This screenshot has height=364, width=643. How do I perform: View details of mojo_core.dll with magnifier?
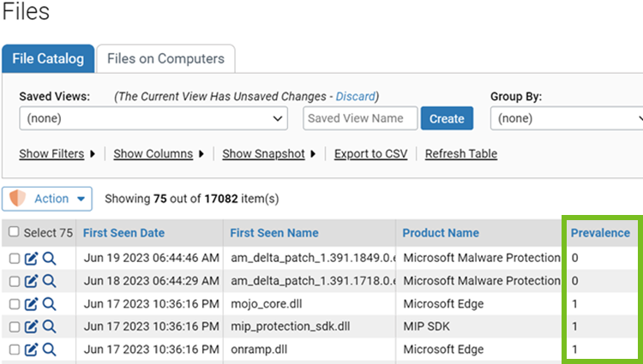(x=49, y=304)
